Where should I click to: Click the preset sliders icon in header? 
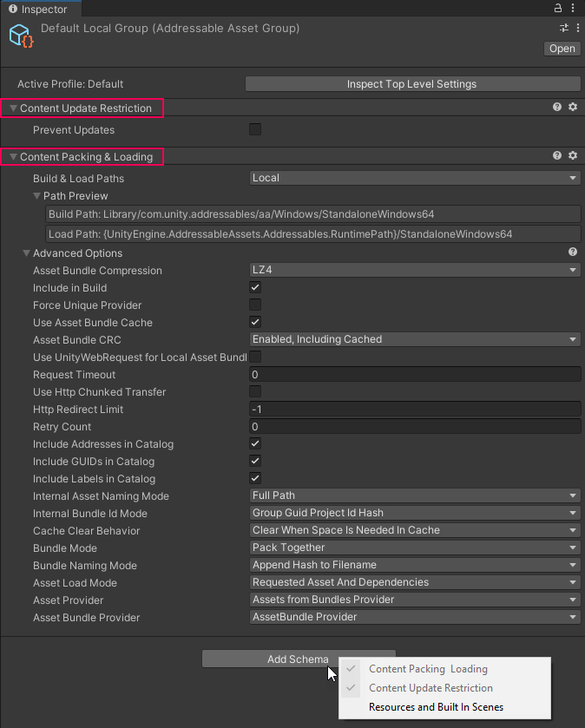(x=564, y=29)
